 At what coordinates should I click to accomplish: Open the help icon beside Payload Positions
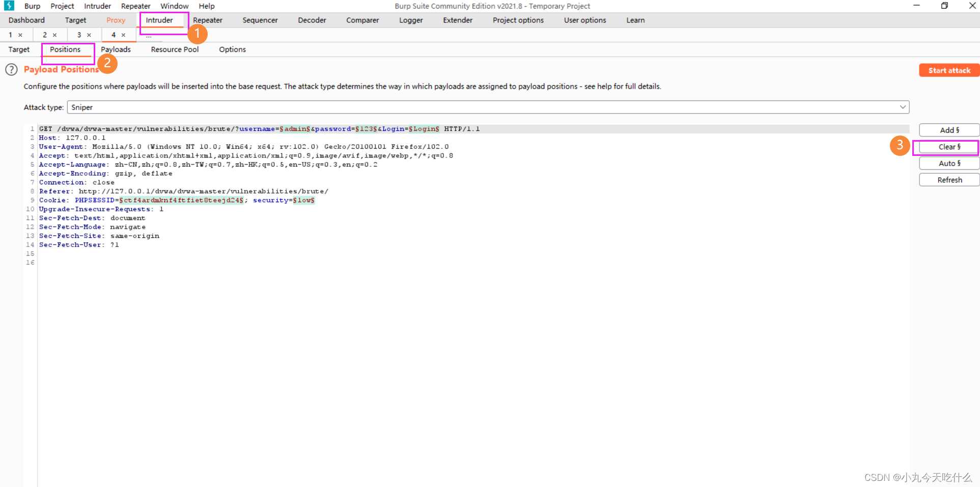[x=11, y=70]
